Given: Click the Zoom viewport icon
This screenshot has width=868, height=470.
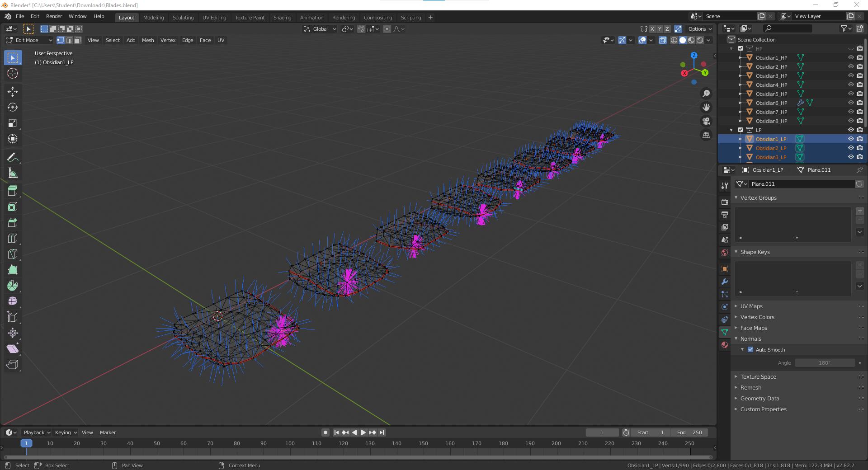Looking at the screenshot, I should (706, 94).
